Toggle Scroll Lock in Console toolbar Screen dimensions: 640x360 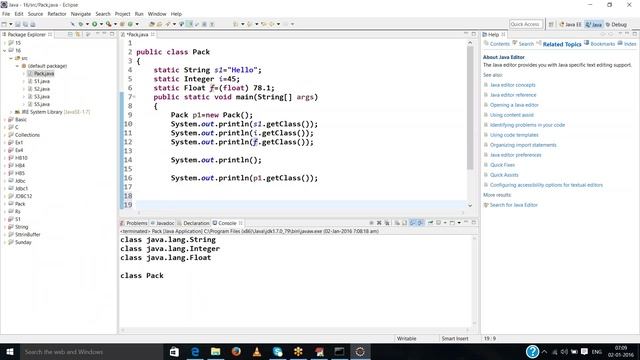pyautogui.click(x=404, y=223)
